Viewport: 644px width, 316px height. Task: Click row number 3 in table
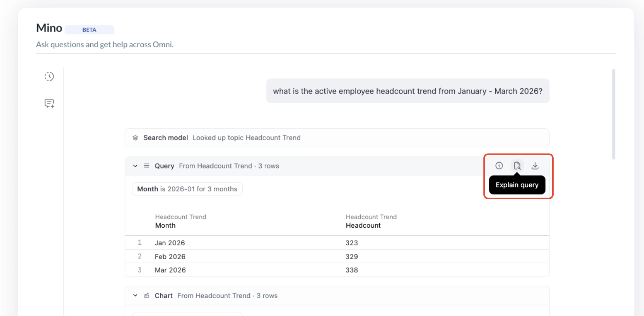(x=139, y=270)
